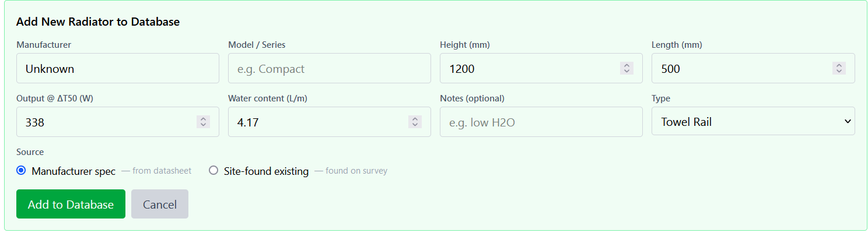Viewport: 868px width, 236px height.
Task: Click the Model / Series text field
Action: point(329,69)
